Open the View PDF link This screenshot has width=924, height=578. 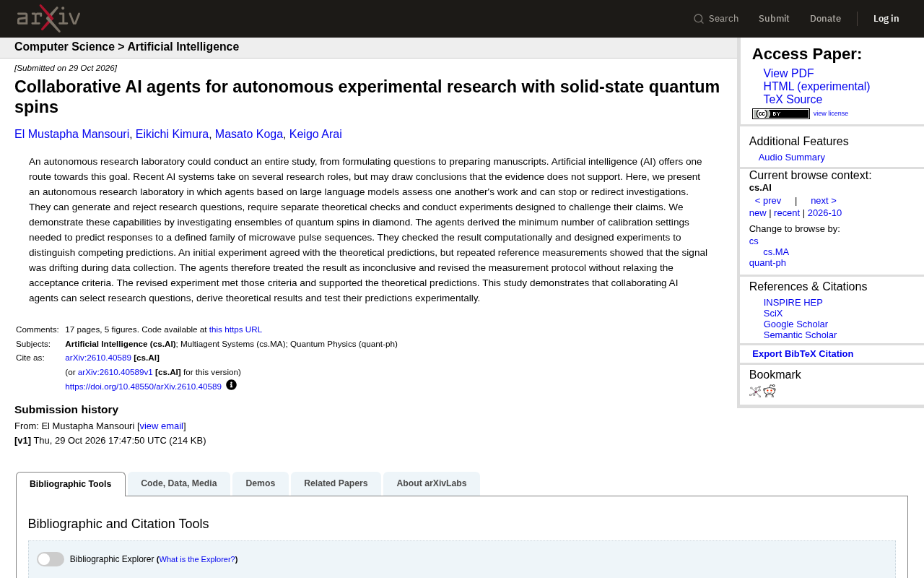pos(788,74)
